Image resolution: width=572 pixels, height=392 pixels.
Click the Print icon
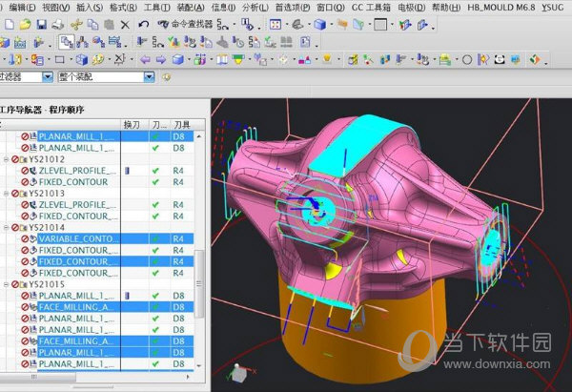(x=58, y=25)
